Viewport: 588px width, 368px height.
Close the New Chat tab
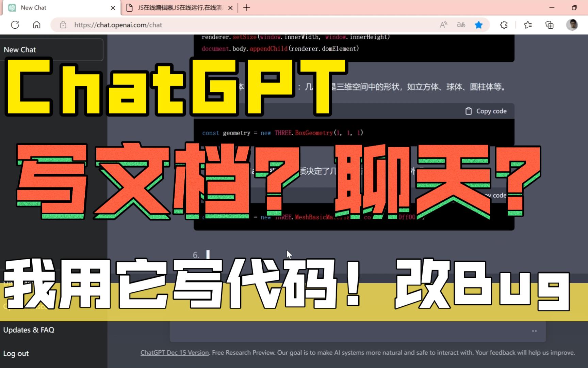tap(113, 8)
